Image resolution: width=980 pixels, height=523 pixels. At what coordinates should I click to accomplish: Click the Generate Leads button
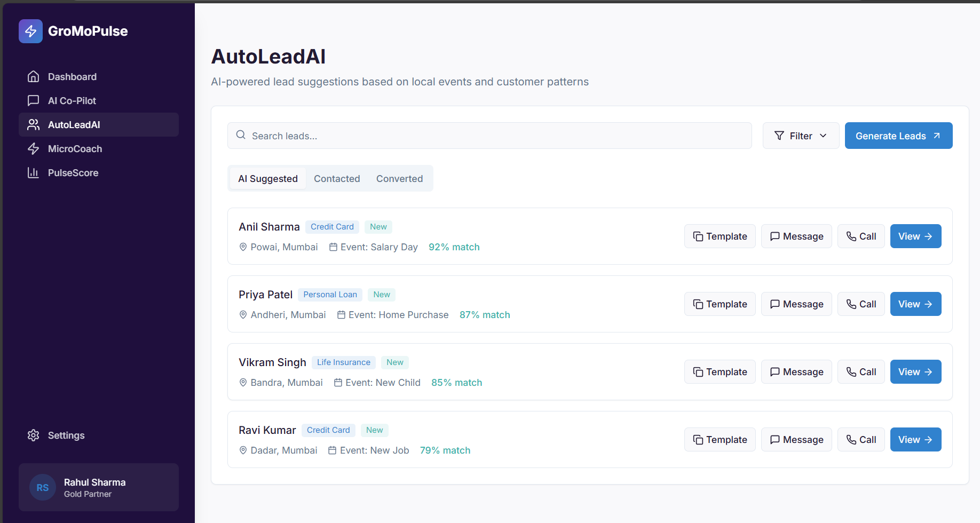point(898,136)
